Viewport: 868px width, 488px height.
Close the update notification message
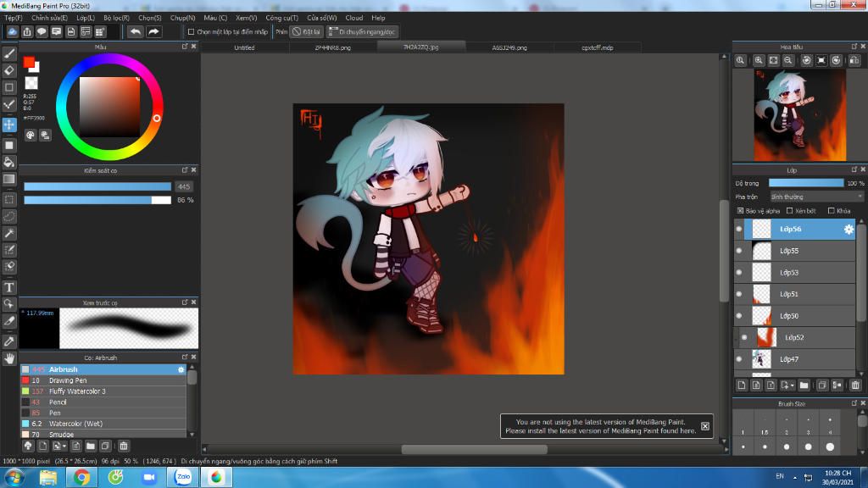pos(704,426)
